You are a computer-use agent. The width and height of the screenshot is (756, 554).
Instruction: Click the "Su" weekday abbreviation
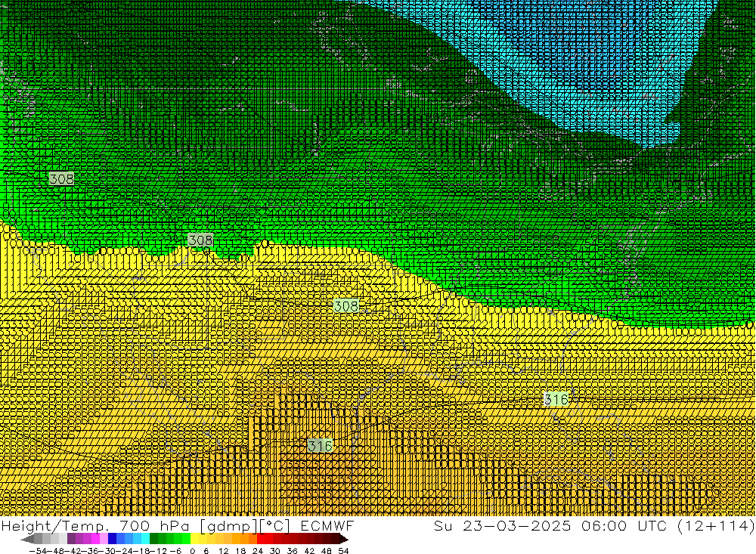442,526
